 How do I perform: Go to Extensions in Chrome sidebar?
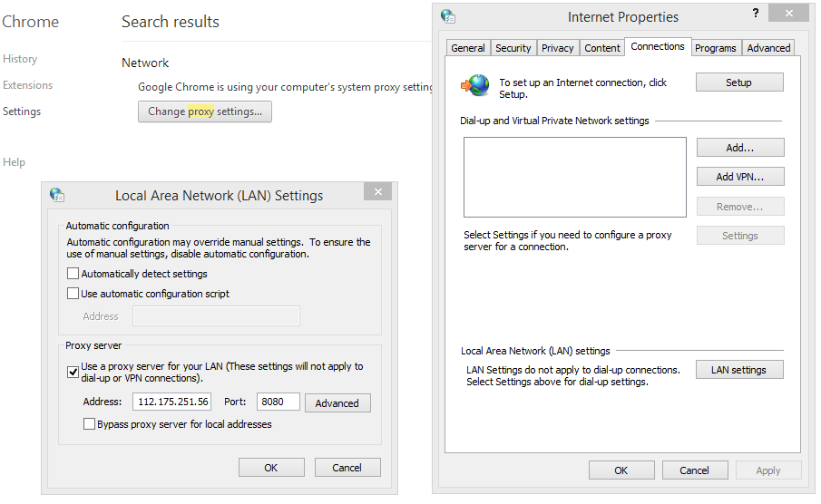coord(28,85)
